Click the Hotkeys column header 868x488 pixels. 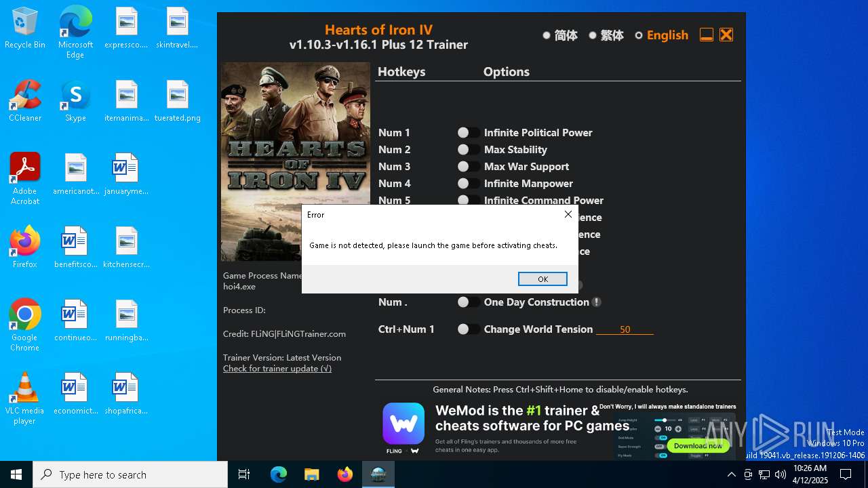click(x=401, y=72)
